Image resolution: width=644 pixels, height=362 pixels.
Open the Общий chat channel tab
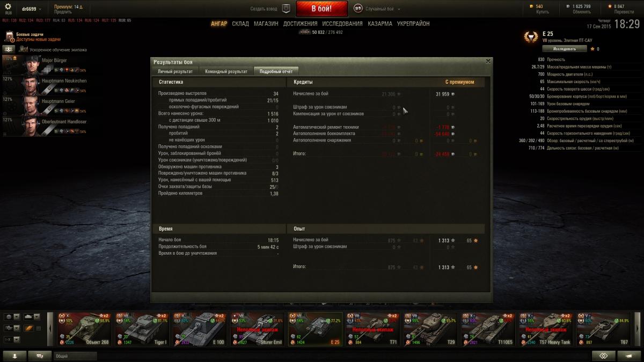75,356
